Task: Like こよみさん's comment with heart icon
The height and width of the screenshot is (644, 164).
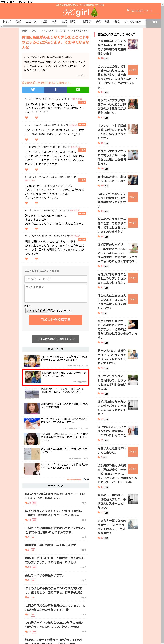Action: coord(27,117)
